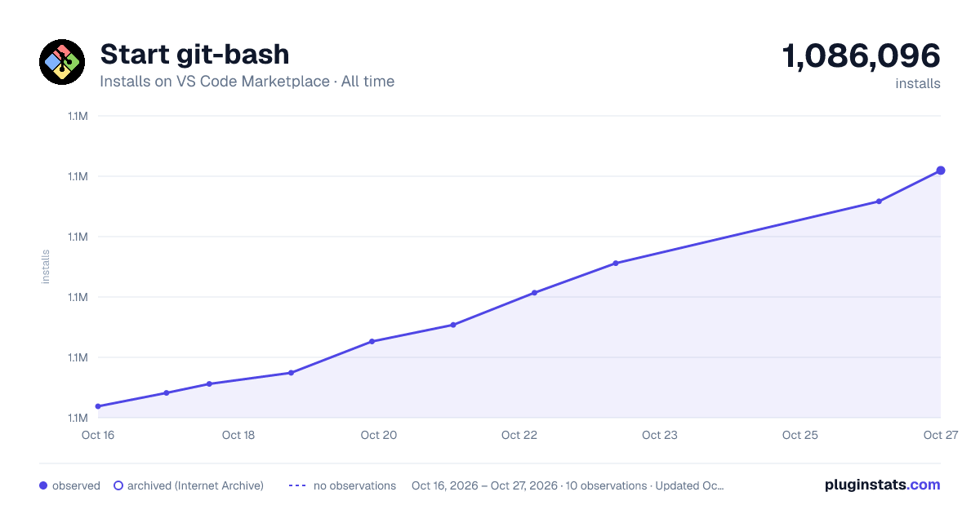Screen dimensions: 980x514
Task: Select the first data point at Oct 16
Action: pyautogui.click(x=98, y=406)
